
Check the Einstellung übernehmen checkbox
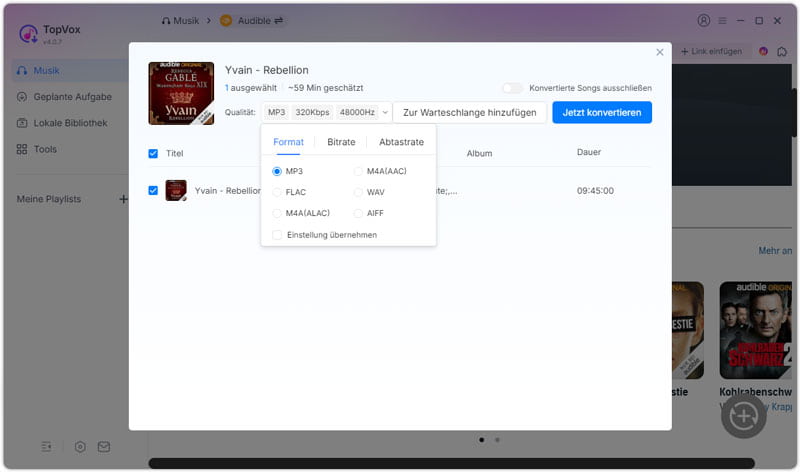278,235
